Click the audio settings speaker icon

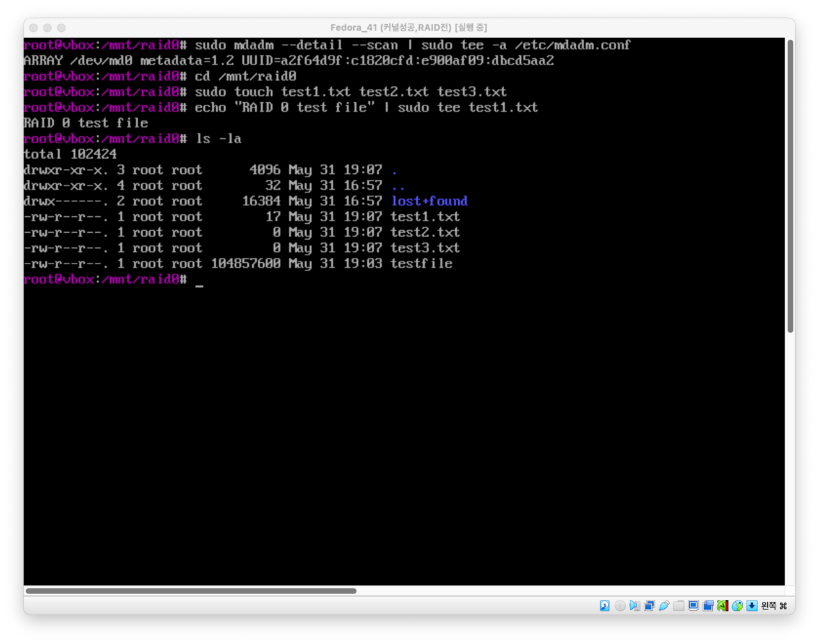635,605
